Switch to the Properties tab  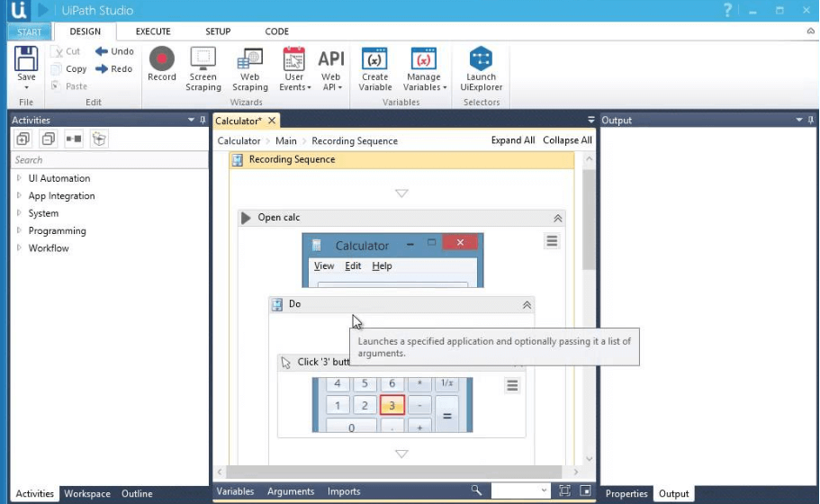point(626,493)
